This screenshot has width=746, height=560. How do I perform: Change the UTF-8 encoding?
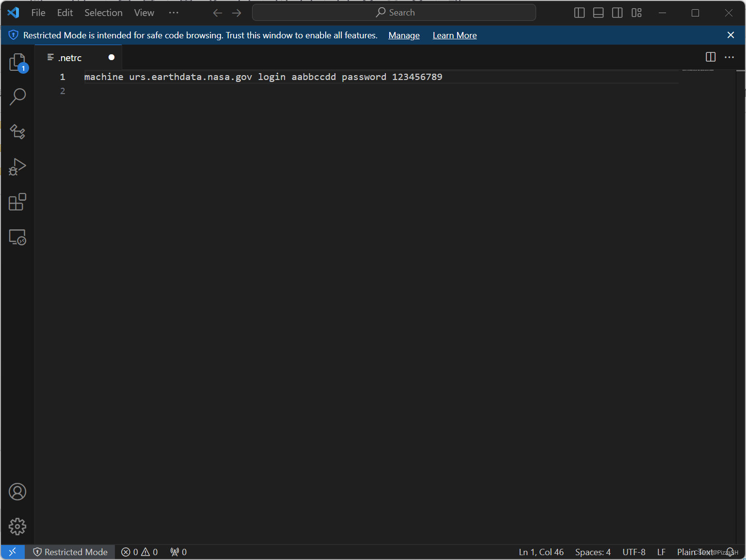(x=634, y=552)
